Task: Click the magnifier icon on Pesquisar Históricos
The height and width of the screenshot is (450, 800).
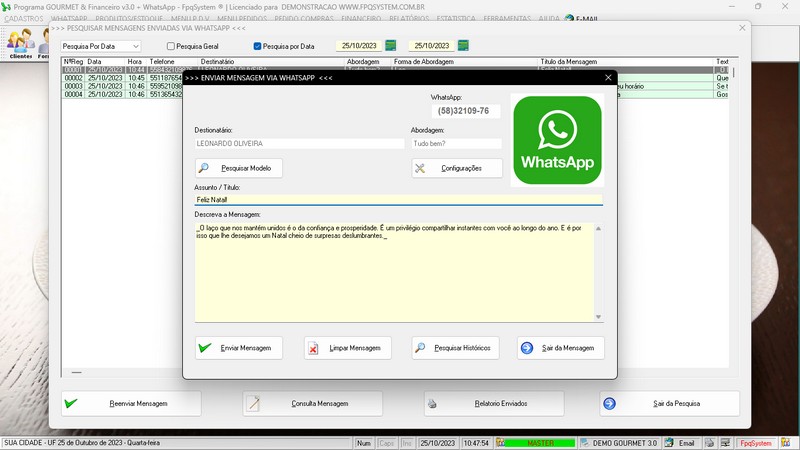Action: [420, 347]
